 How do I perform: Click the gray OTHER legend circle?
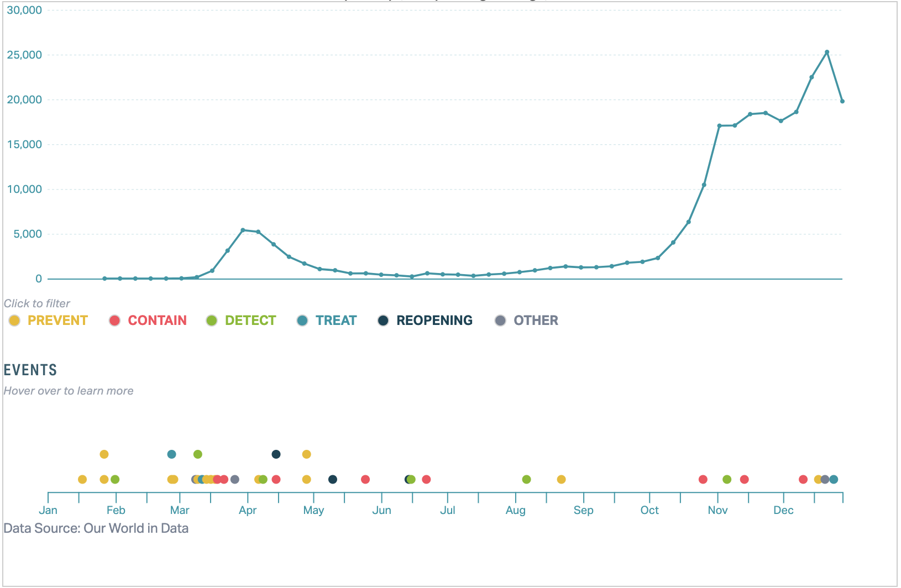pyautogui.click(x=500, y=321)
